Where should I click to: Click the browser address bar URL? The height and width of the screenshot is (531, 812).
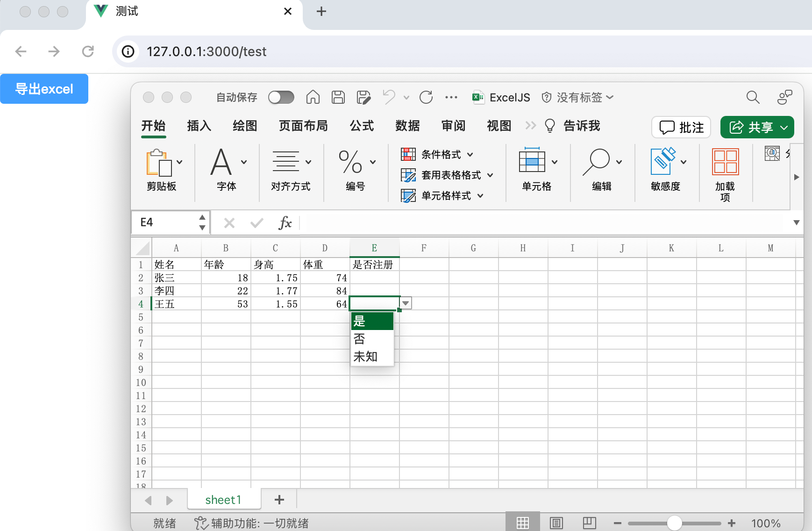(x=207, y=51)
